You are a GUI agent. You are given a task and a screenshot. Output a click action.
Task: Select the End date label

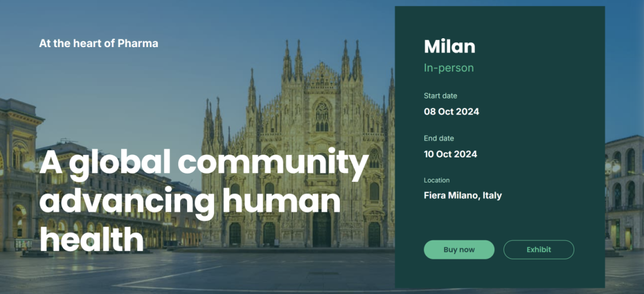439,138
